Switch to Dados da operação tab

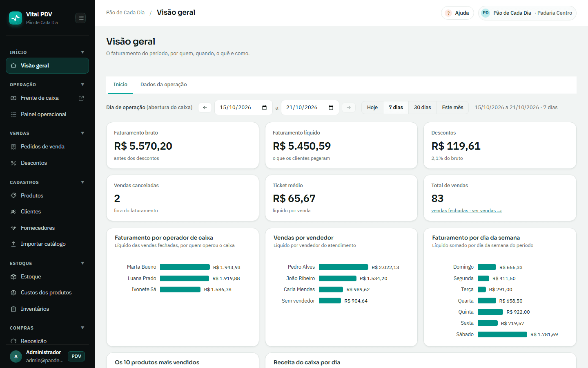pos(164,85)
